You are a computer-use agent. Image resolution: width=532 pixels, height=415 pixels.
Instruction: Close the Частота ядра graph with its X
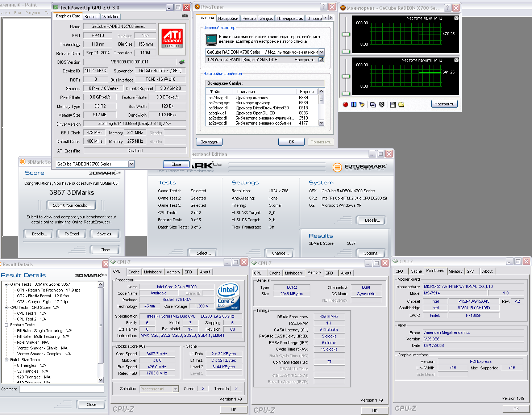tap(456, 18)
